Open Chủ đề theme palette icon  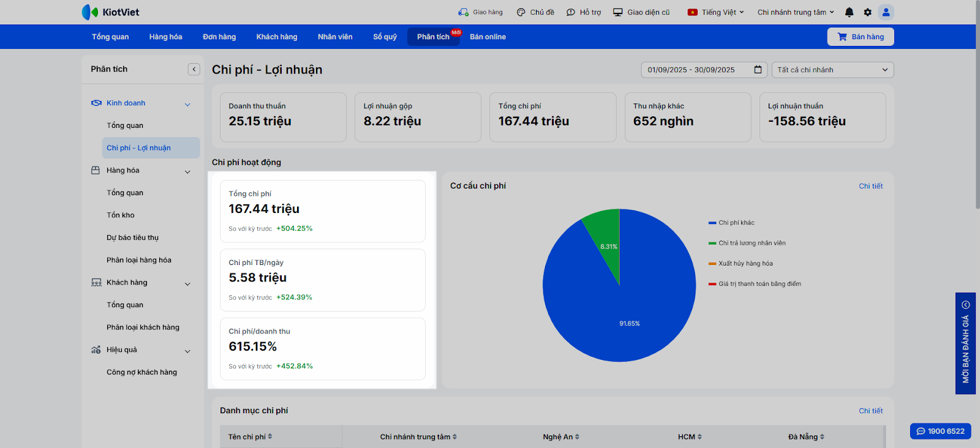click(521, 12)
